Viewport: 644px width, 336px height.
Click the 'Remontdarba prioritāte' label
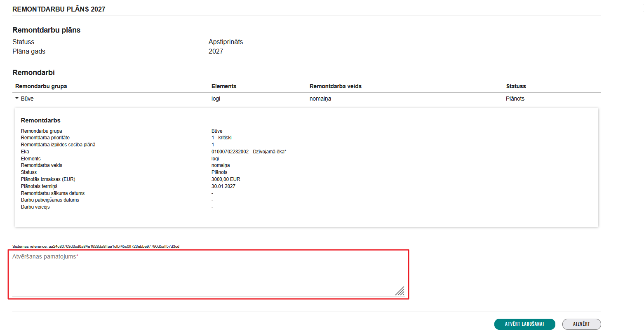click(45, 138)
